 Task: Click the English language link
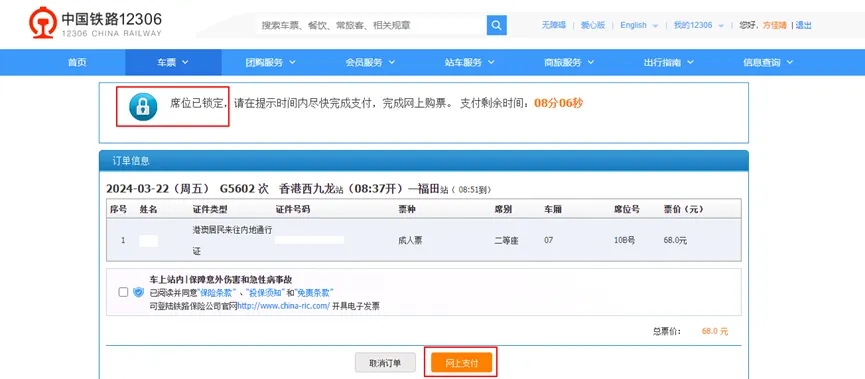click(633, 25)
